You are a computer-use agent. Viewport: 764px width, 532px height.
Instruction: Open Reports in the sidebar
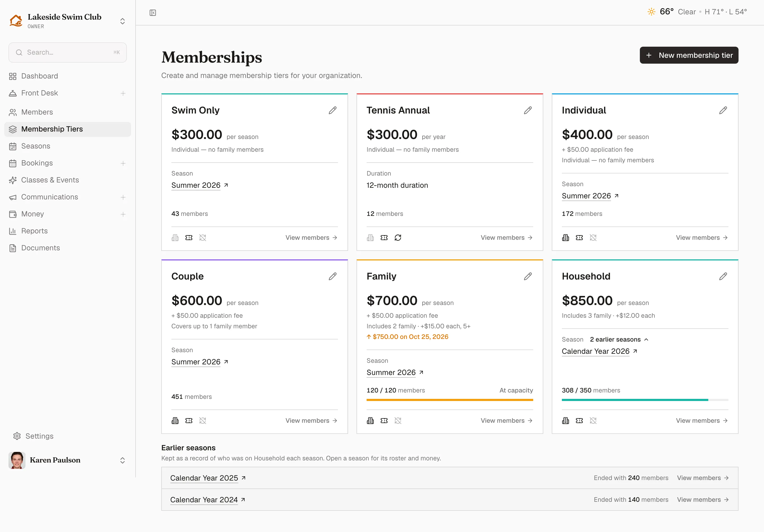click(68, 231)
